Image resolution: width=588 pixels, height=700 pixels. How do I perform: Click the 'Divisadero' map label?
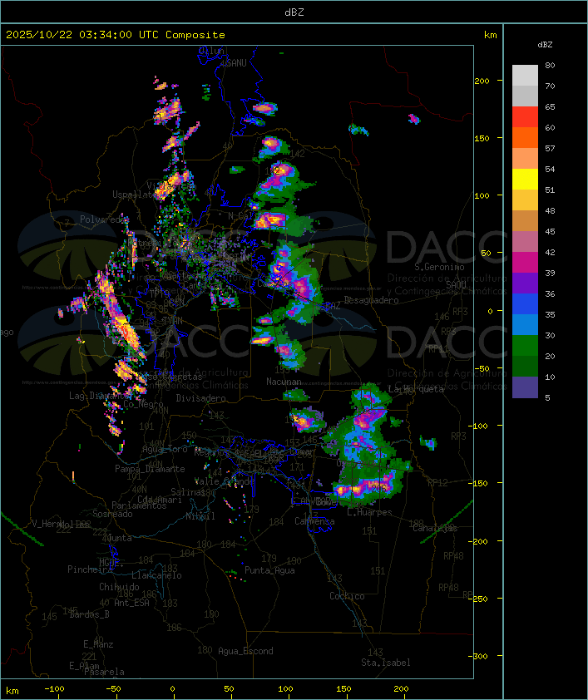pyautogui.click(x=200, y=397)
